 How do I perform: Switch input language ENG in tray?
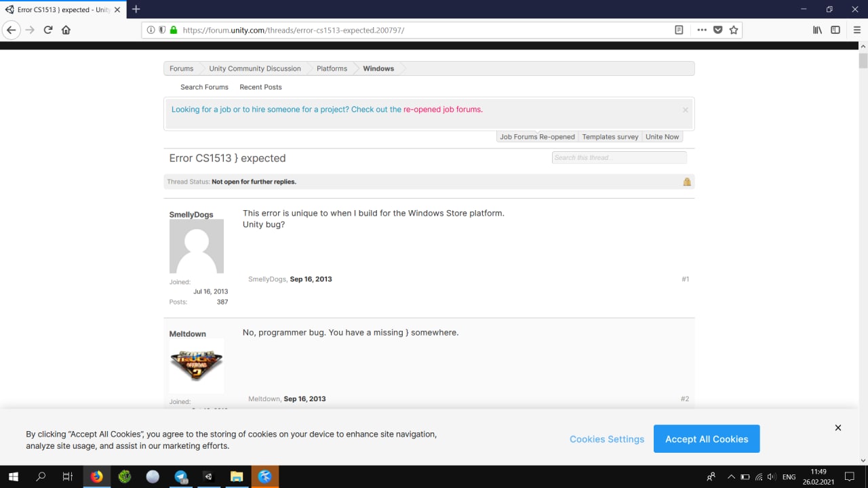coord(789,477)
